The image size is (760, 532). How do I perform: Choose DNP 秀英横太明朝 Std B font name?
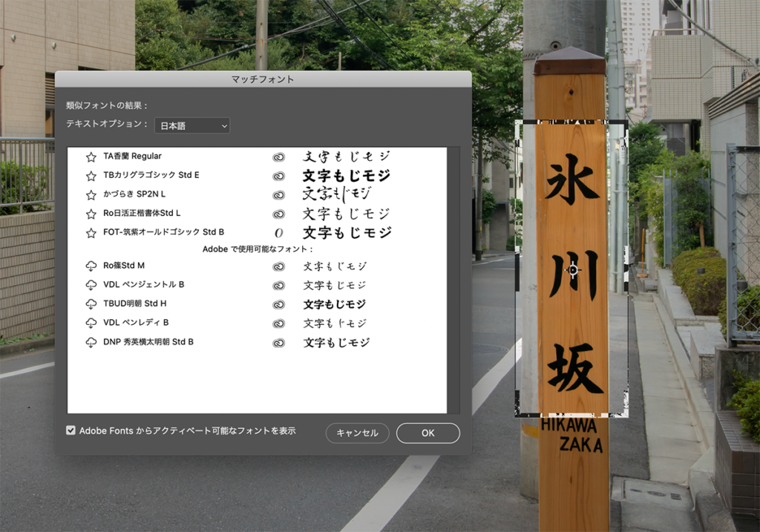(x=148, y=341)
